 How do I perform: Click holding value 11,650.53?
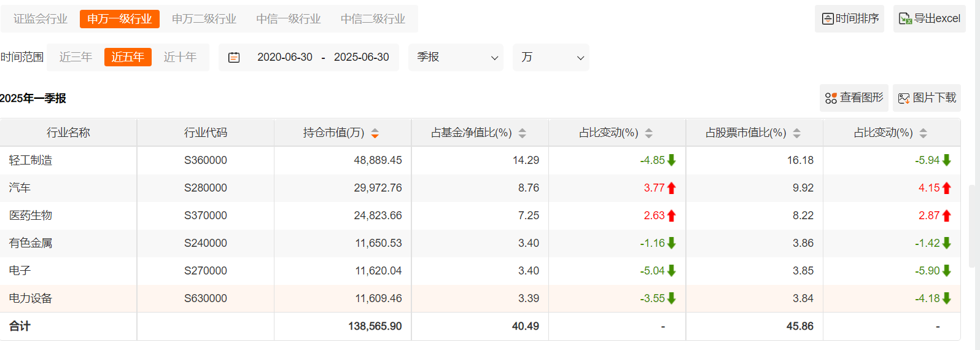(378, 243)
